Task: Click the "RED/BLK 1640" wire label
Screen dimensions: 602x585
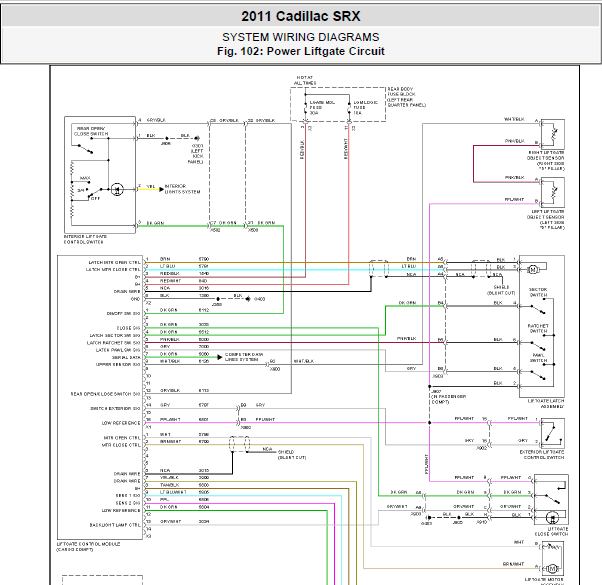Action: pyautogui.click(x=184, y=273)
